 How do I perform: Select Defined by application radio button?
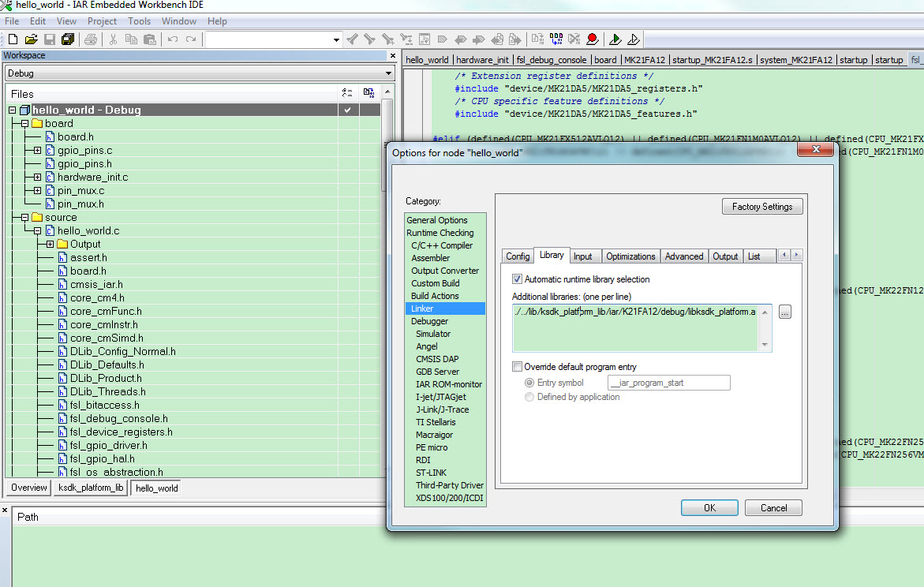[x=529, y=397]
